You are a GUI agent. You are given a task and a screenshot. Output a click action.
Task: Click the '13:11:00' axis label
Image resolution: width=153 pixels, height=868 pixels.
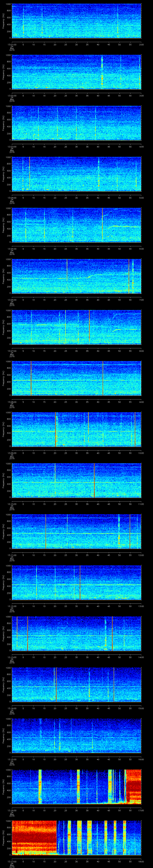[12, 555]
